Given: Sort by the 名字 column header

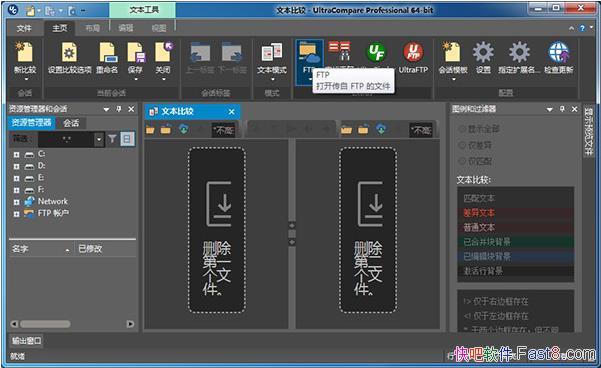Looking at the screenshot, I should 41,249.
